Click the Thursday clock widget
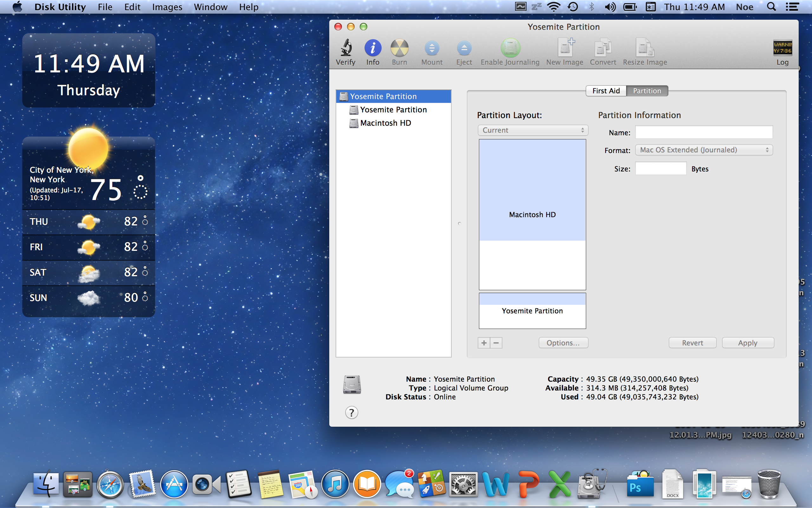Screen dimensions: 812x508 (88, 70)
